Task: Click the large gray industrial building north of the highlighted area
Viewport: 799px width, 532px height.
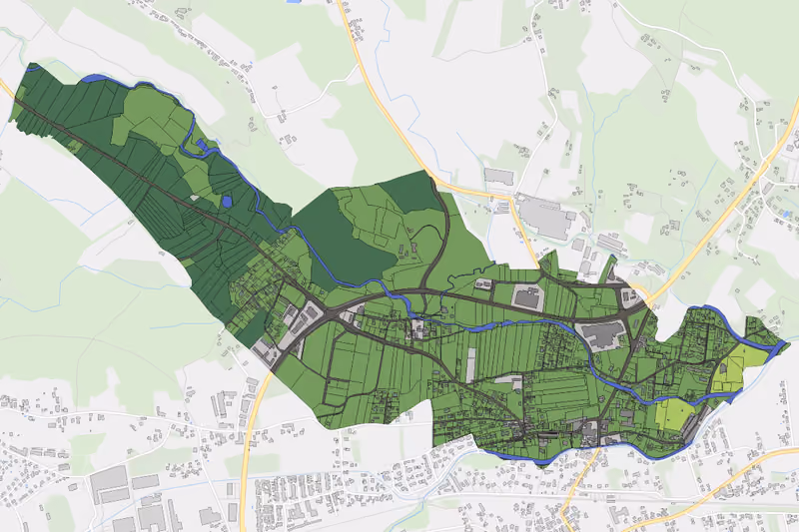Action: tap(545, 218)
